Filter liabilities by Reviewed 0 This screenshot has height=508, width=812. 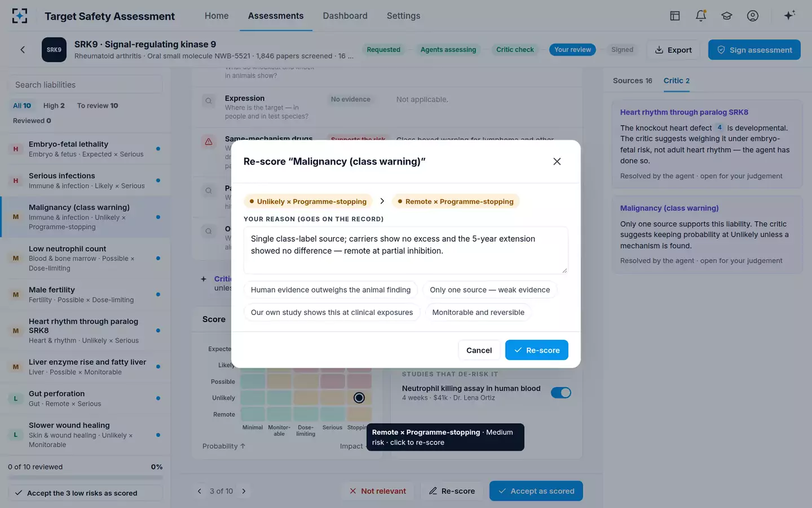(32, 121)
